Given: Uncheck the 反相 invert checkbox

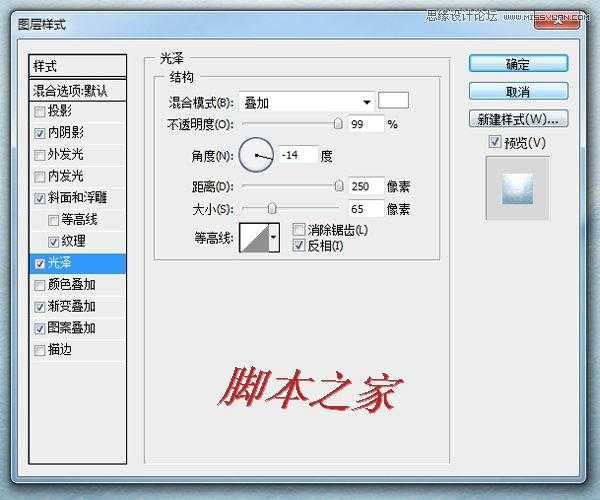Looking at the screenshot, I should [298, 245].
